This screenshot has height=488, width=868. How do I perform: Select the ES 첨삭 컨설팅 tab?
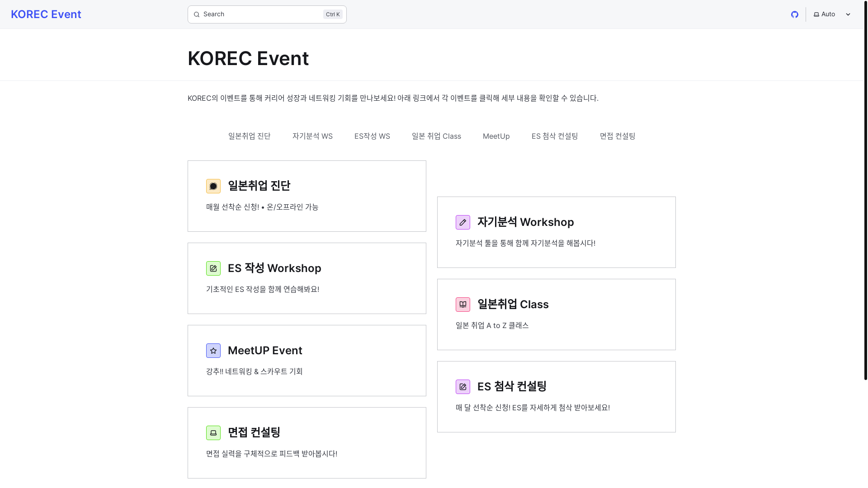555,136
